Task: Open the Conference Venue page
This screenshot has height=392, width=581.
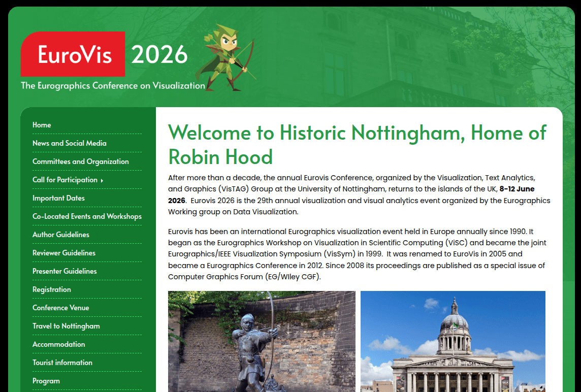Action: coord(61,308)
